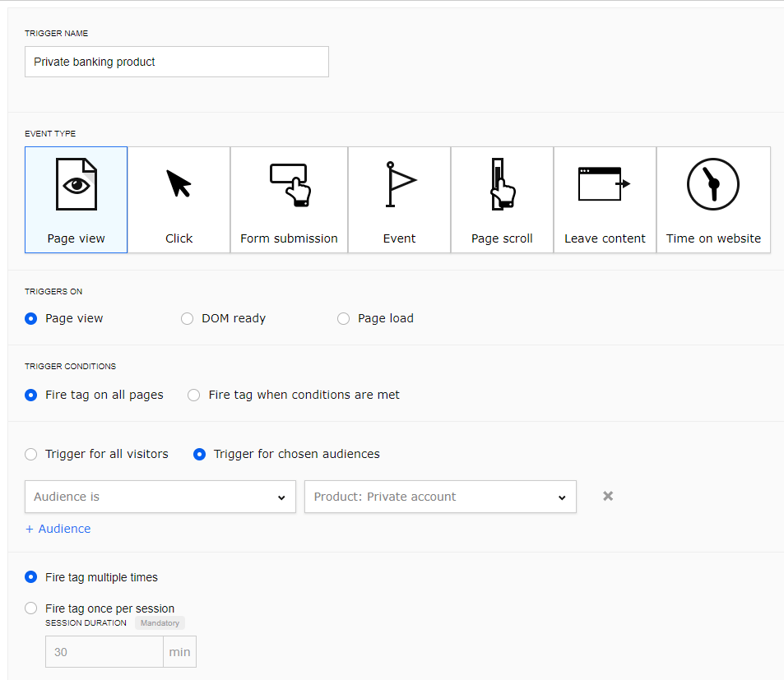Screen dimensions: 784x680
Task: Pick the Time on website event type
Action: [713, 200]
